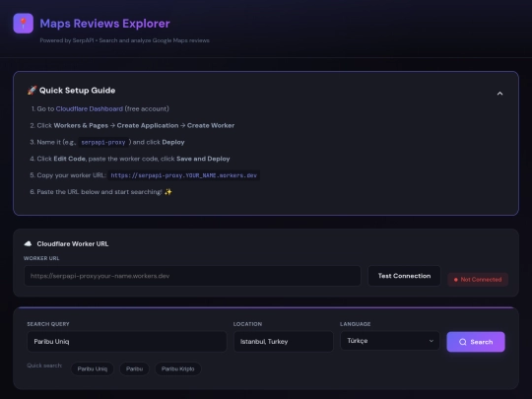Viewport: 532px width, 399px height.
Task: Click the example worker URL code text
Action: coord(184,175)
